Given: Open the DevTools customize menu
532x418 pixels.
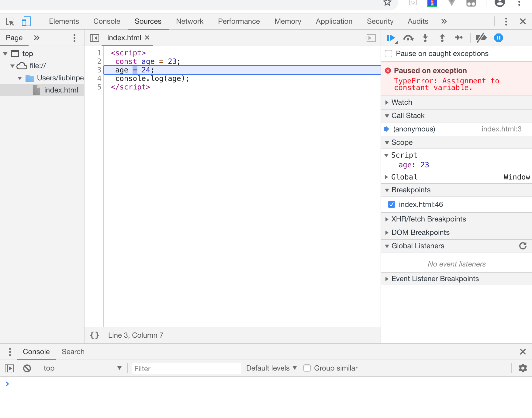Looking at the screenshot, I should pyautogui.click(x=506, y=22).
